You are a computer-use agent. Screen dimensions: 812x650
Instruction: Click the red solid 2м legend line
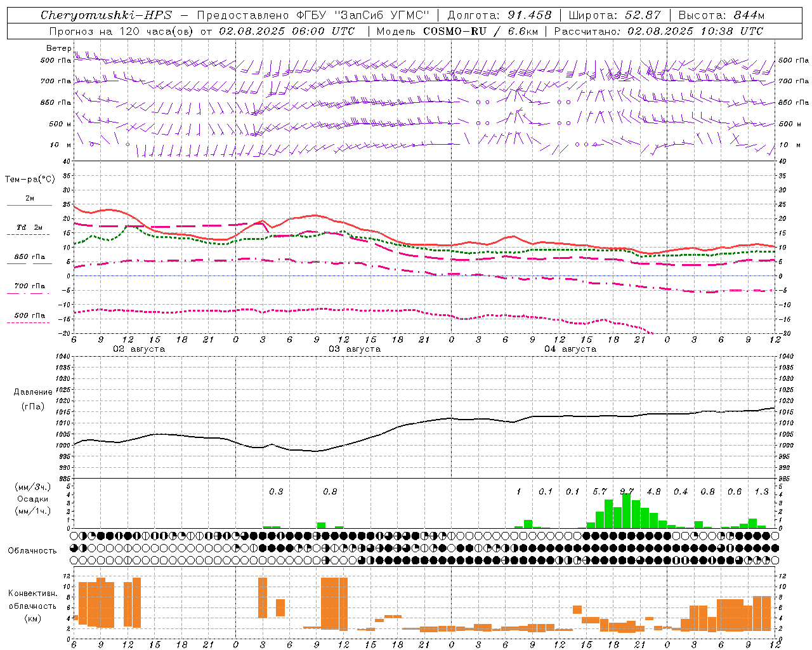click(x=29, y=205)
